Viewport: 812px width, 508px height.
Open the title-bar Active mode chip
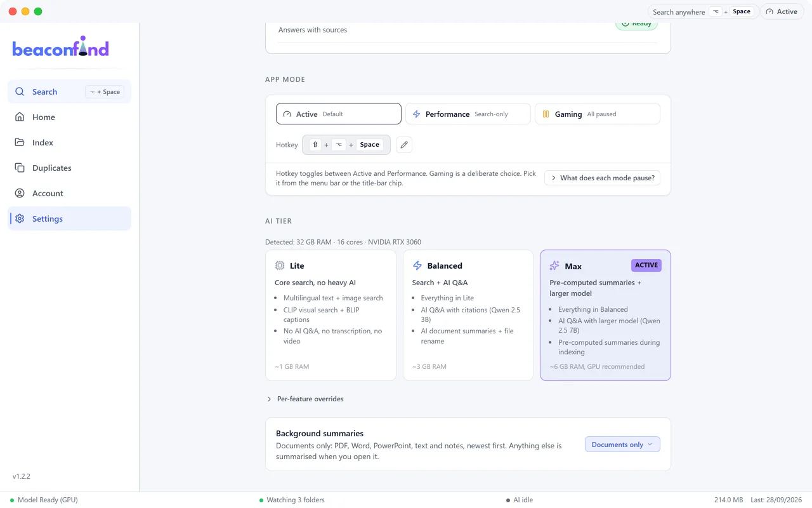coord(782,11)
